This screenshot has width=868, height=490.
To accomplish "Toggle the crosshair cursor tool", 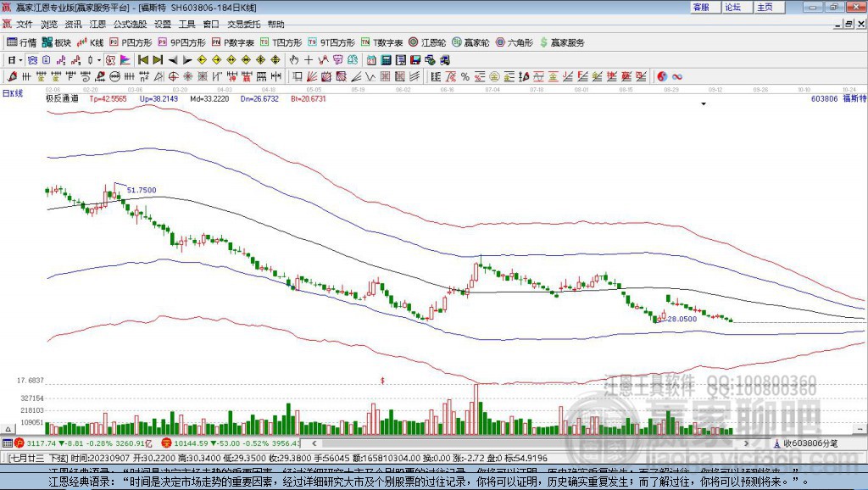I will coord(309,60).
